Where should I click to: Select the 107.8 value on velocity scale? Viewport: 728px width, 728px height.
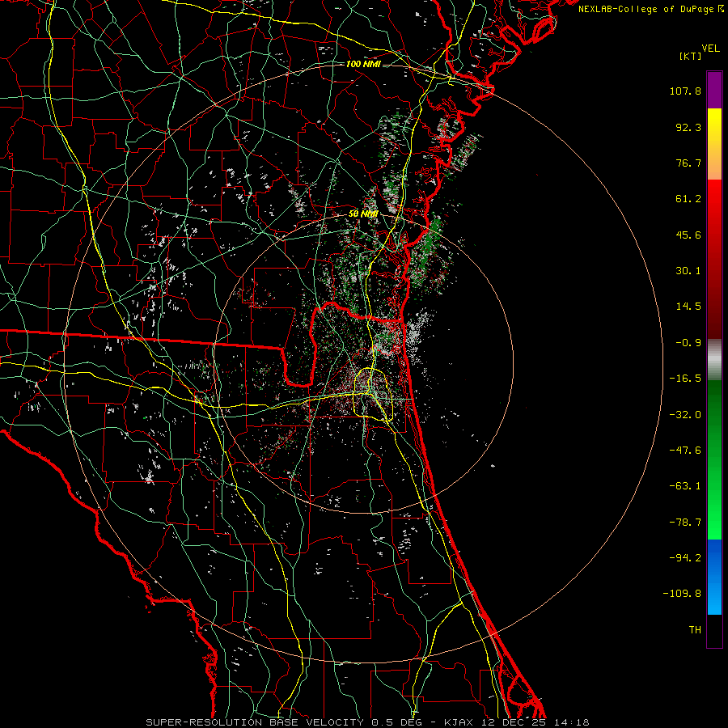[685, 91]
